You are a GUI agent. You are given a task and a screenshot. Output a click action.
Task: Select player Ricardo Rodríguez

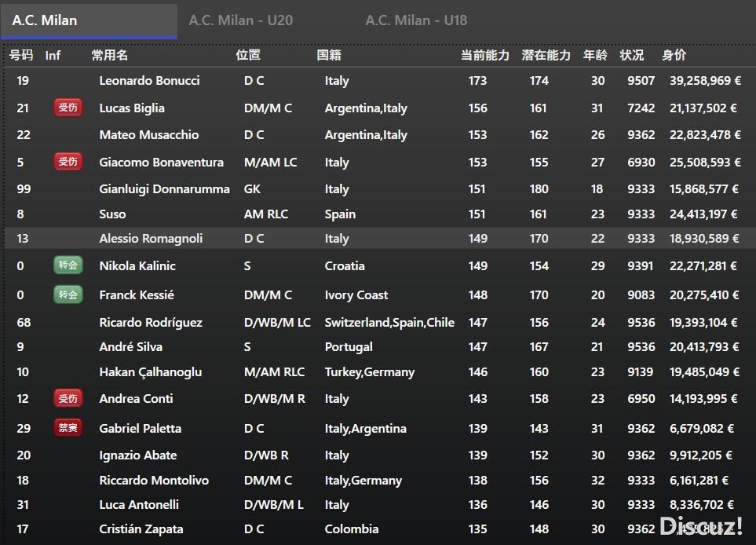(151, 322)
